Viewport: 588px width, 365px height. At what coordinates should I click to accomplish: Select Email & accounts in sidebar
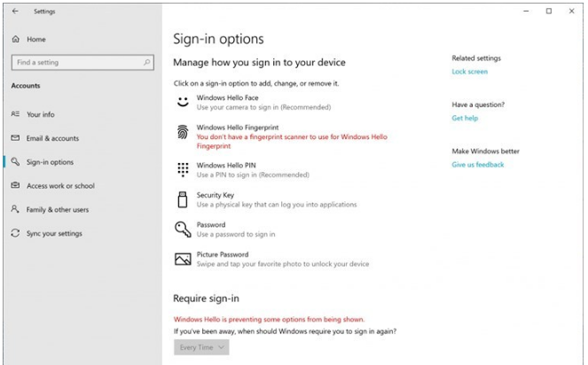pos(52,138)
